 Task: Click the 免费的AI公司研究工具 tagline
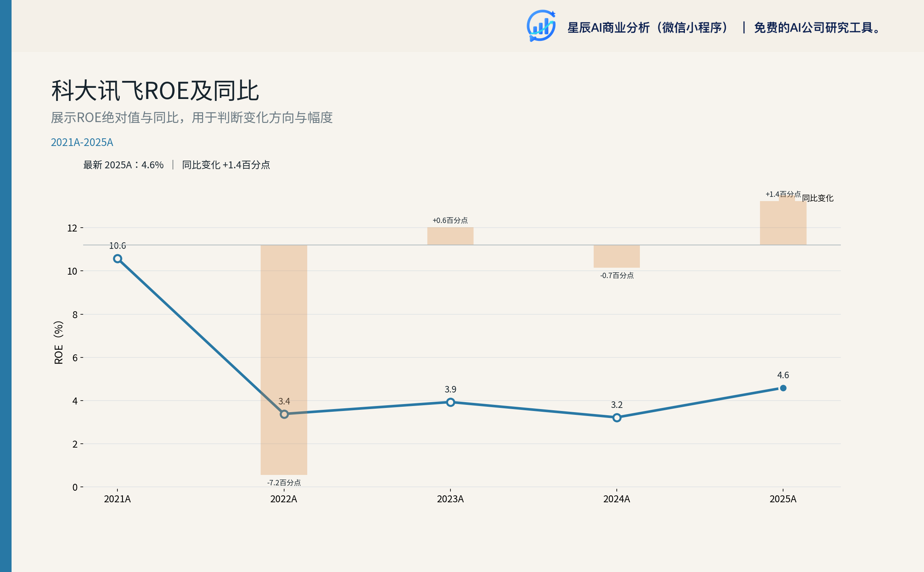817,28
